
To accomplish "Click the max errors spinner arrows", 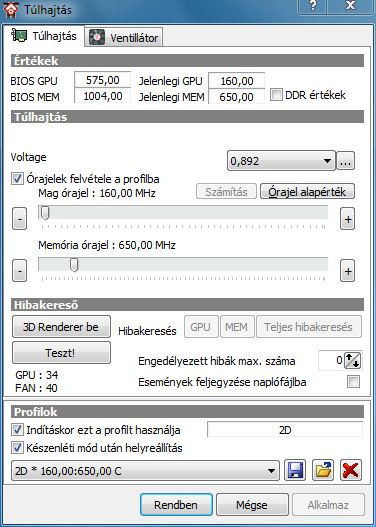I will tap(353, 361).
